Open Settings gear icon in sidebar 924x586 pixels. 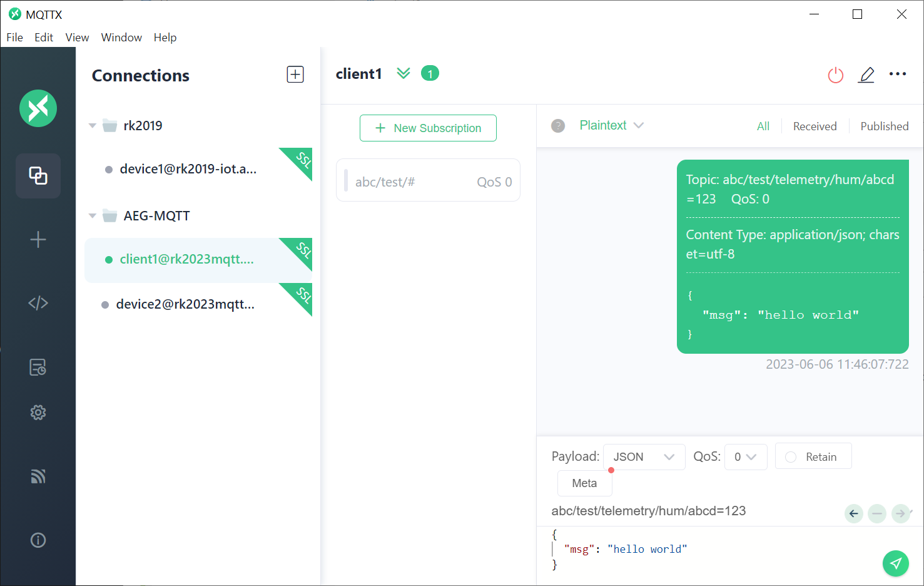[x=38, y=413]
